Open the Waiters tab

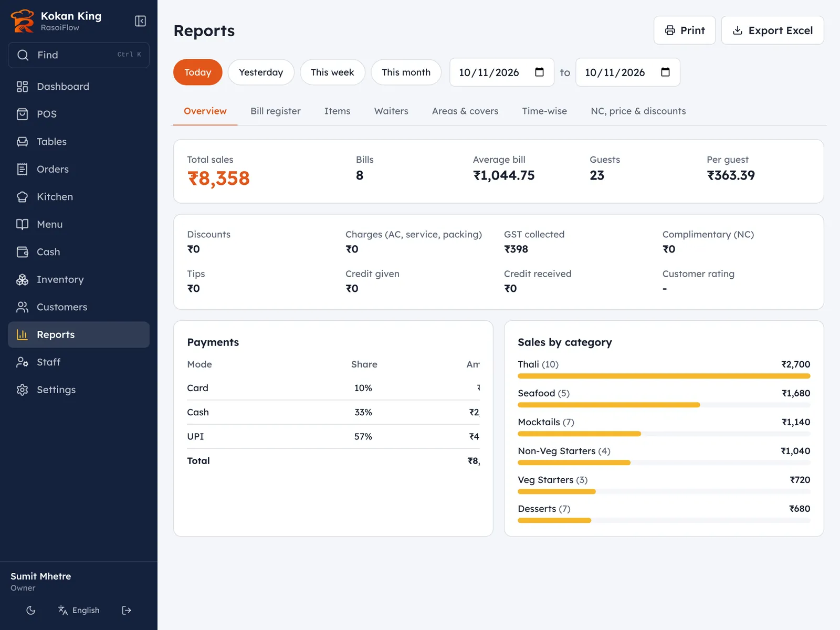point(391,111)
